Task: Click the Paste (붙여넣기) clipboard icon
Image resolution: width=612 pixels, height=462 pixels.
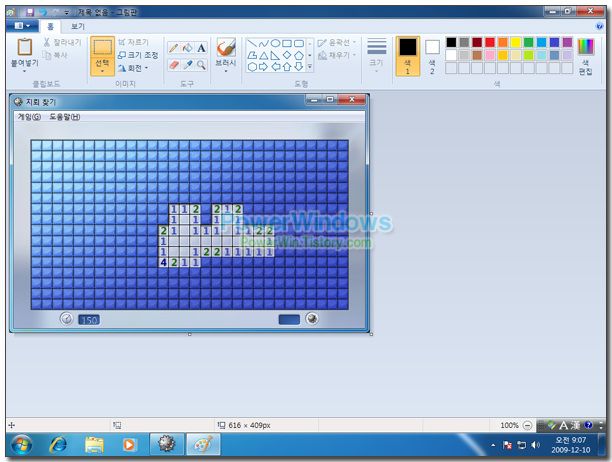Action: point(25,47)
